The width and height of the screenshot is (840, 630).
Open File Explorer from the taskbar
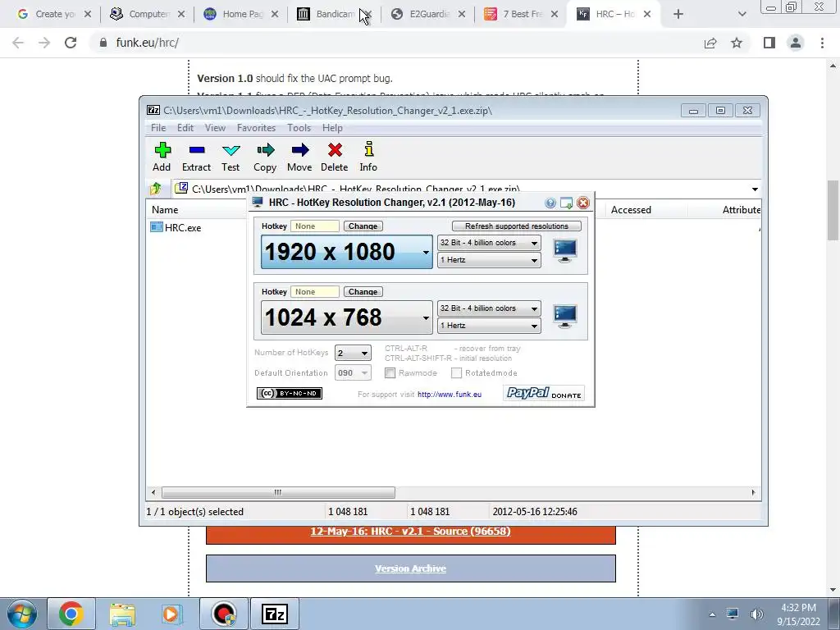pos(122,614)
